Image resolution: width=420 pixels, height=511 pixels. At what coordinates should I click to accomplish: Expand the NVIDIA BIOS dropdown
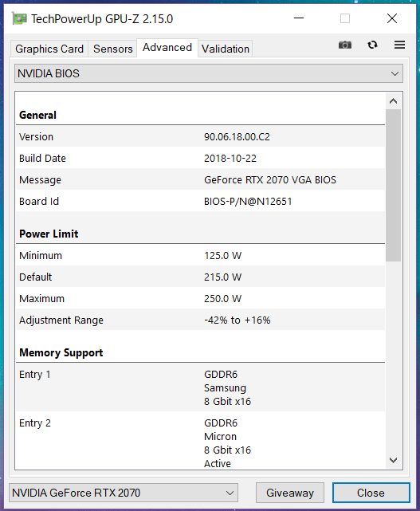[209, 73]
